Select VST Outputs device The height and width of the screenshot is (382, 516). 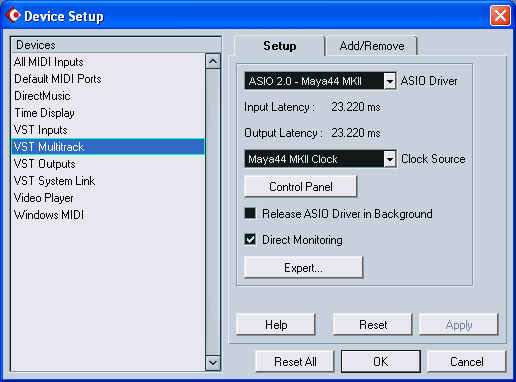pyautogui.click(x=108, y=164)
